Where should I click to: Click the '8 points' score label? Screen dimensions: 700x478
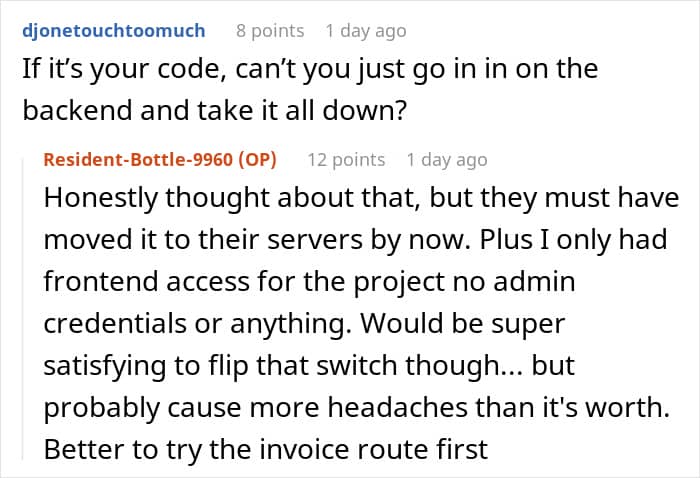tap(270, 31)
